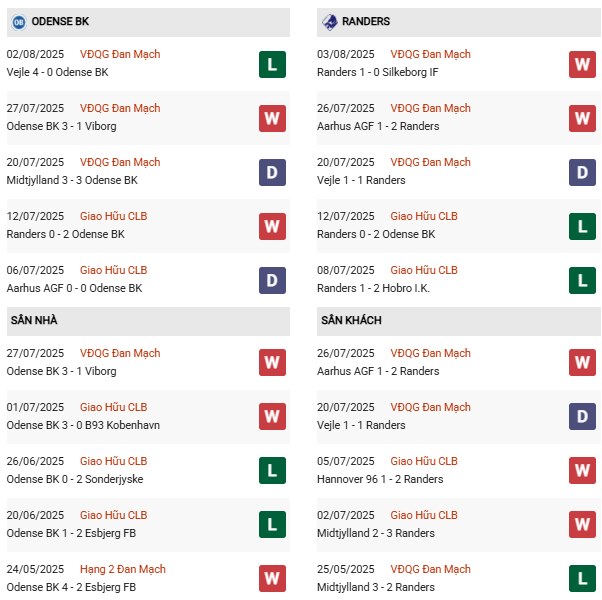602x600 pixels.
Task: Open the Odense BK 1 - 2 Esbjerg FB match
Action: pyautogui.click(x=71, y=533)
